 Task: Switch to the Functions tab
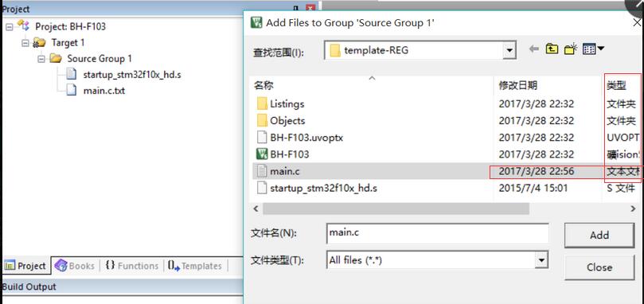pos(131,266)
